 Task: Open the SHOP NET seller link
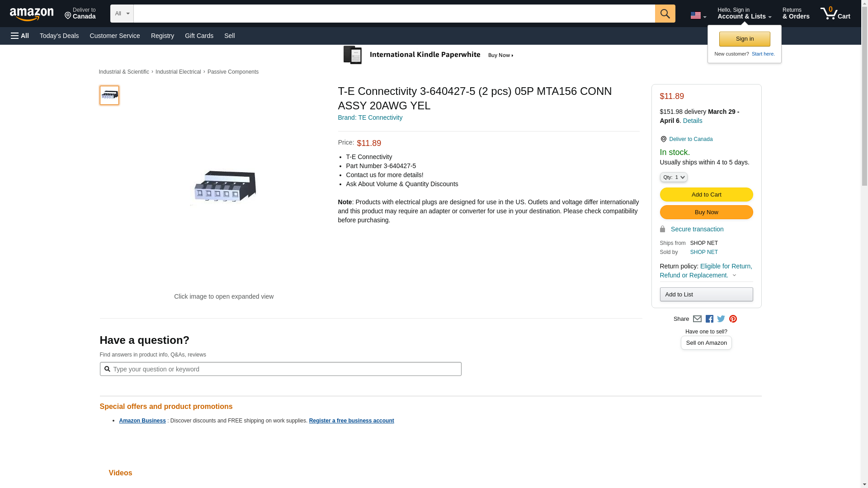[703, 252]
